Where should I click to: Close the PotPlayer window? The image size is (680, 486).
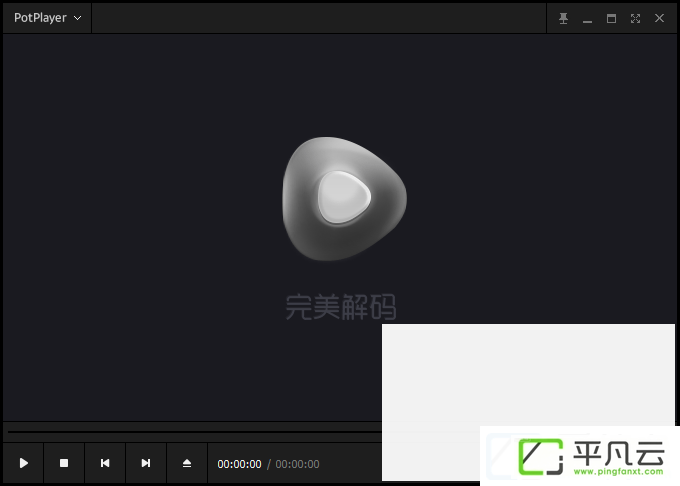(659, 18)
